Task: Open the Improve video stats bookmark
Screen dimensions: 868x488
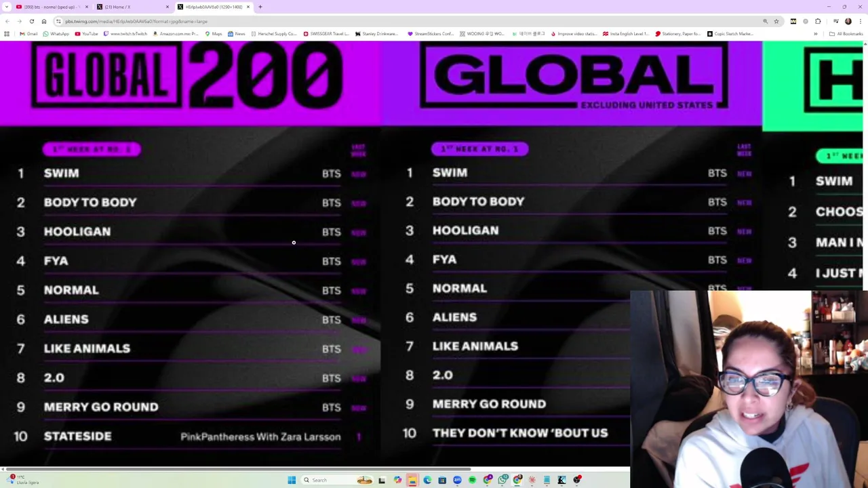Action: [x=574, y=34]
